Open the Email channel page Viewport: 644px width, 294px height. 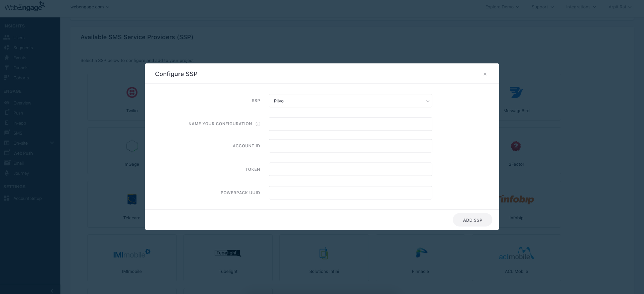click(18, 163)
